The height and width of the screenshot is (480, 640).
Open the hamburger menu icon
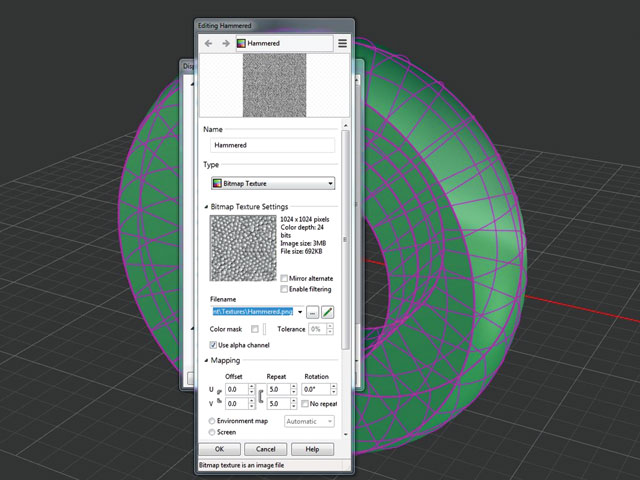click(x=342, y=43)
